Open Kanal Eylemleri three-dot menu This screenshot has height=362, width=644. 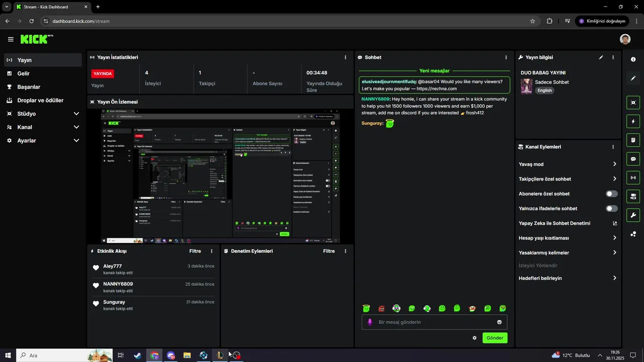(613, 147)
